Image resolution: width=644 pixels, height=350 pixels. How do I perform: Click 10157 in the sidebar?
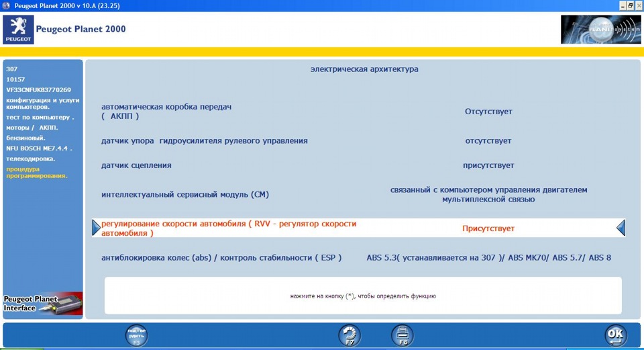15,79
